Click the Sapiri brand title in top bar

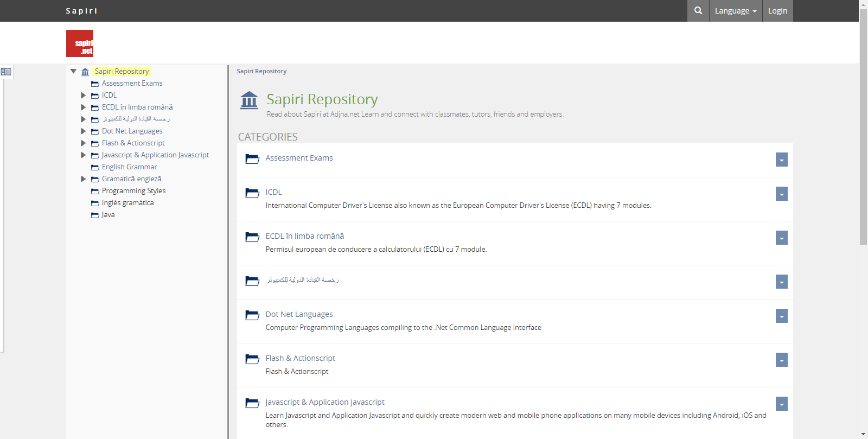(x=82, y=11)
